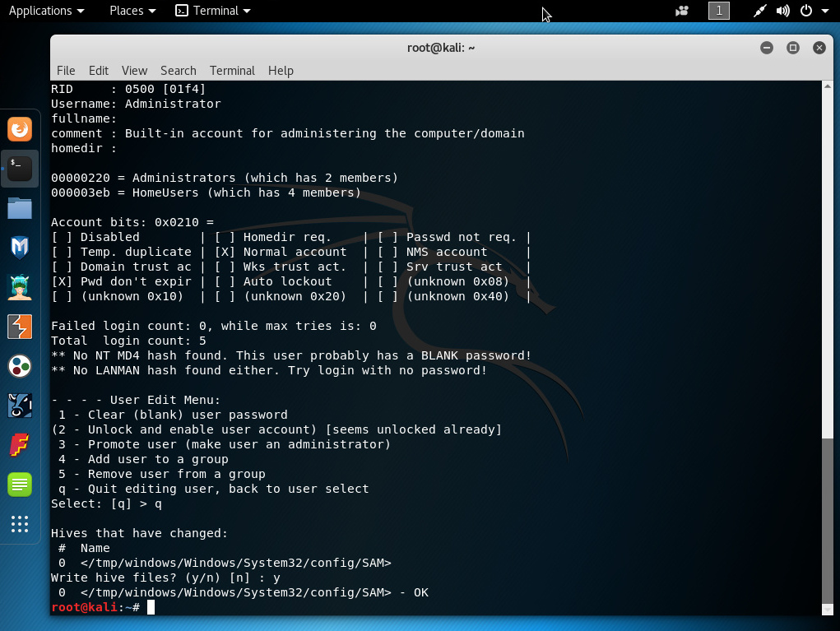
Task: Click the screen recorder camera icon
Action: point(681,11)
